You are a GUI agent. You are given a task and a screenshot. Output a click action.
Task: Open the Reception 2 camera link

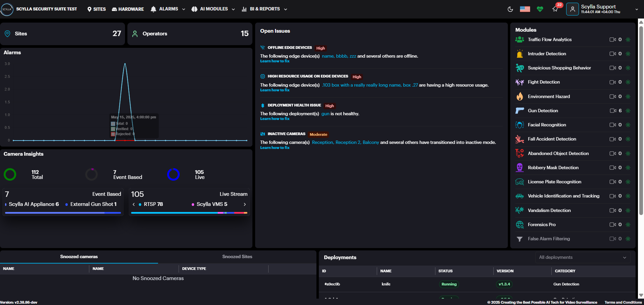click(x=348, y=143)
